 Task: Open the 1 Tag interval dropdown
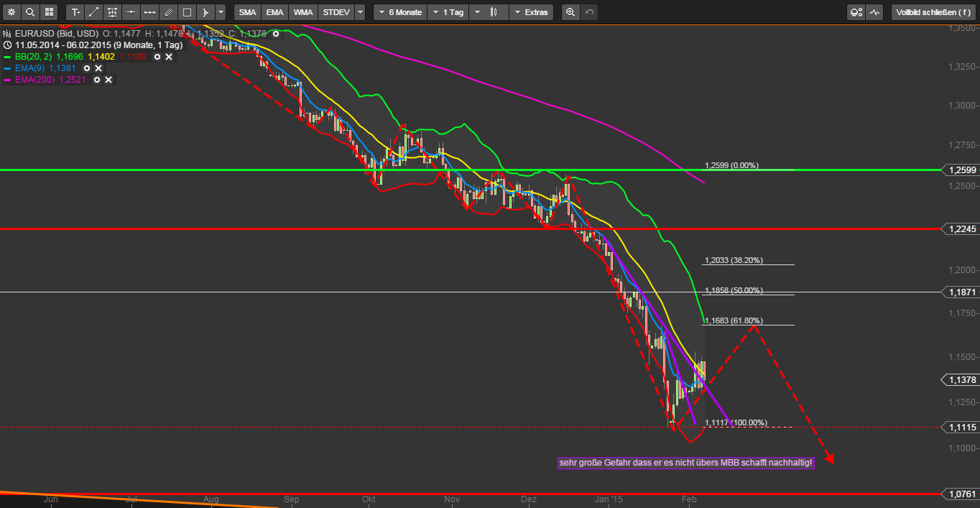tap(448, 12)
